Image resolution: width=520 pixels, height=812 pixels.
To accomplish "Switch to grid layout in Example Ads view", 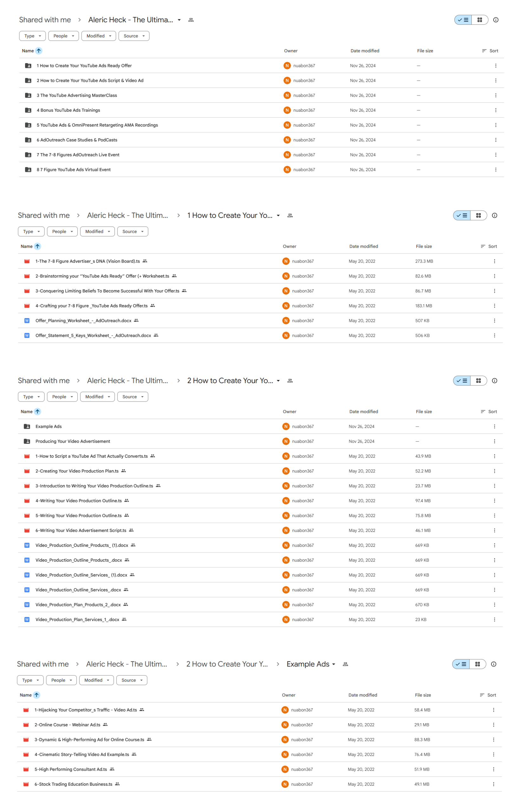I will [477, 664].
